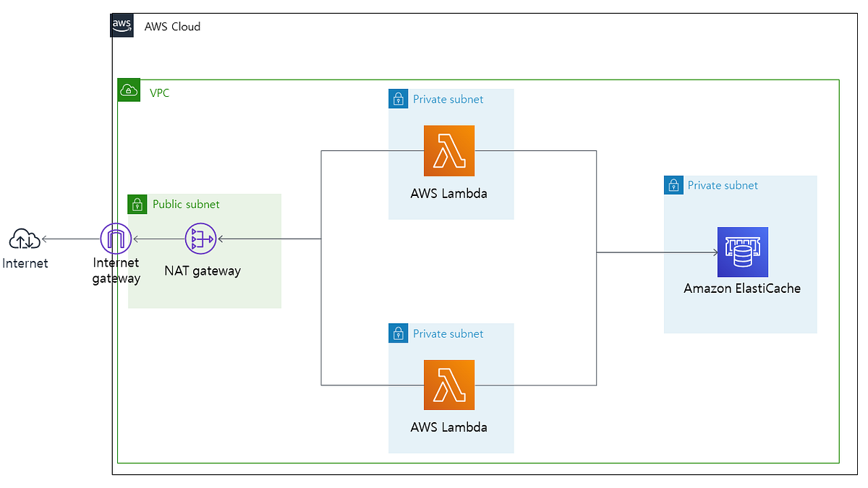
Task: Click the arrow connecting Lambda to ElastiCache
Action: pyautogui.click(x=655, y=252)
